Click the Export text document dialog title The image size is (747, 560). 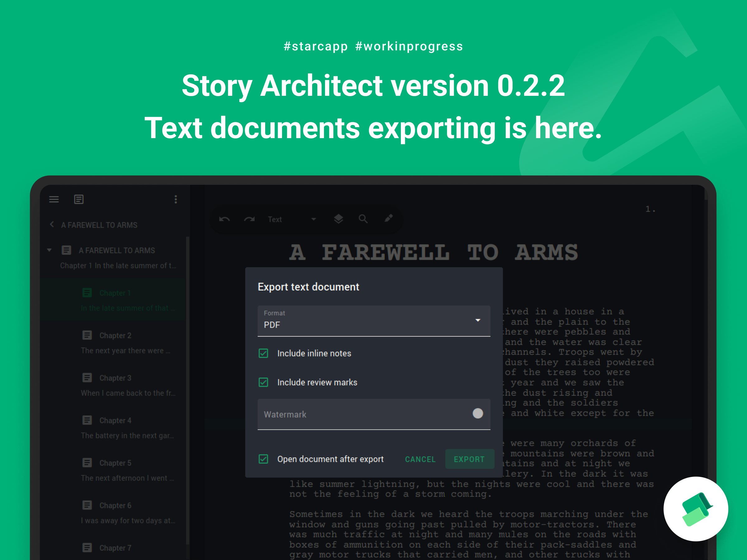tap(308, 287)
